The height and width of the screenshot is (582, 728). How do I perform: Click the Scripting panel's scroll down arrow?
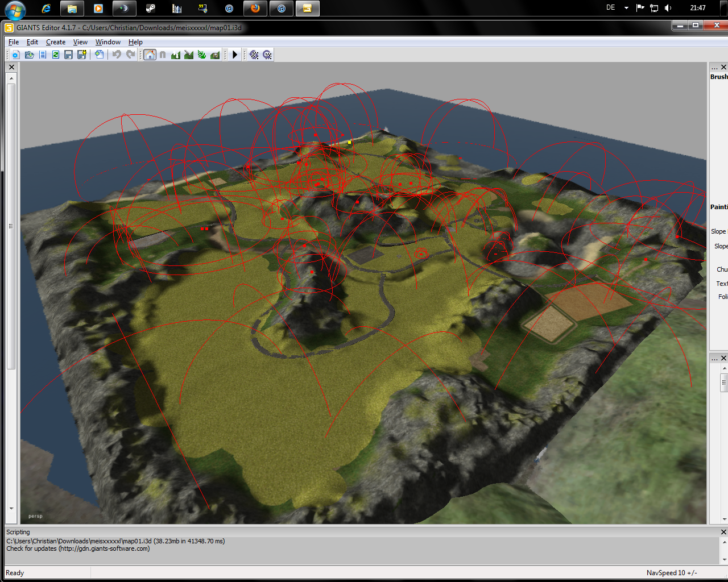(x=724, y=559)
